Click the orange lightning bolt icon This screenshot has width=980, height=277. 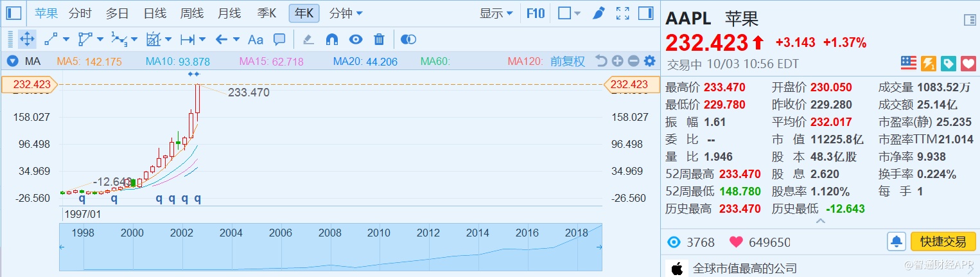[x=929, y=63]
